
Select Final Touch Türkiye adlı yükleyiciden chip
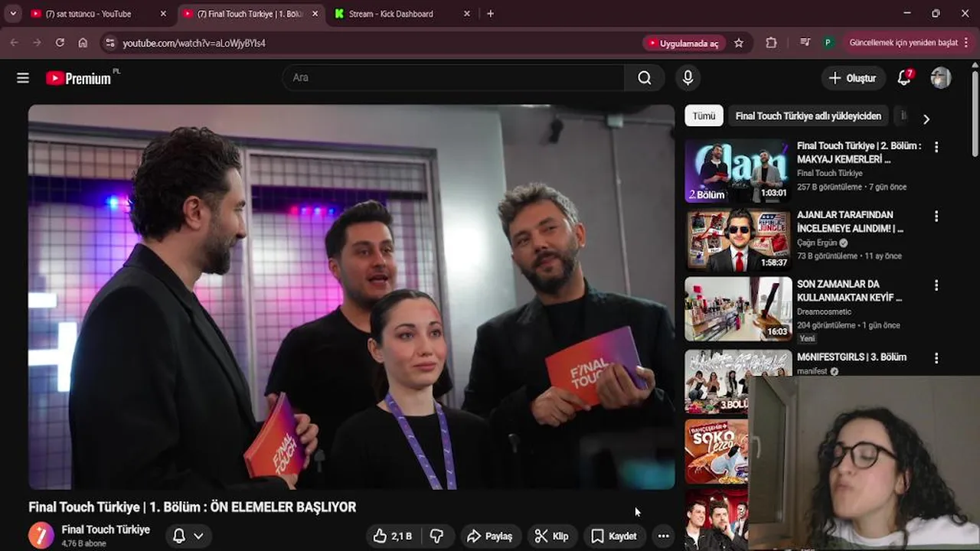tap(808, 116)
